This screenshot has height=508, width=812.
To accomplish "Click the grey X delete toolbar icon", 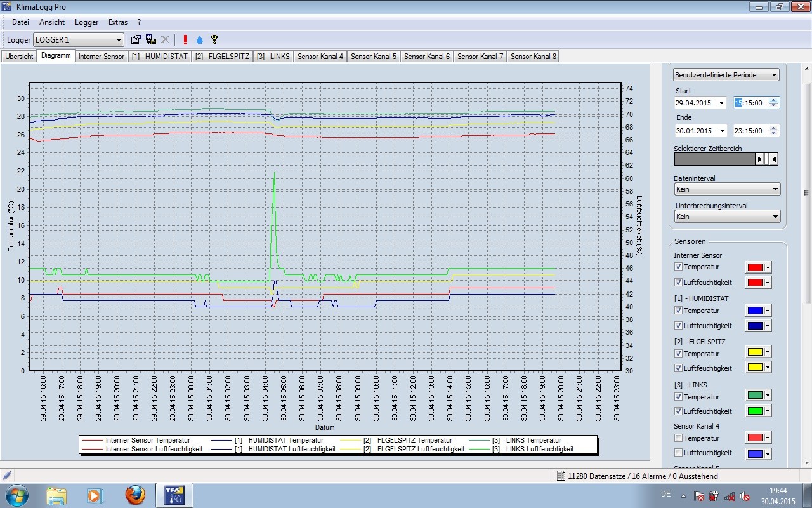I will pyautogui.click(x=165, y=39).
